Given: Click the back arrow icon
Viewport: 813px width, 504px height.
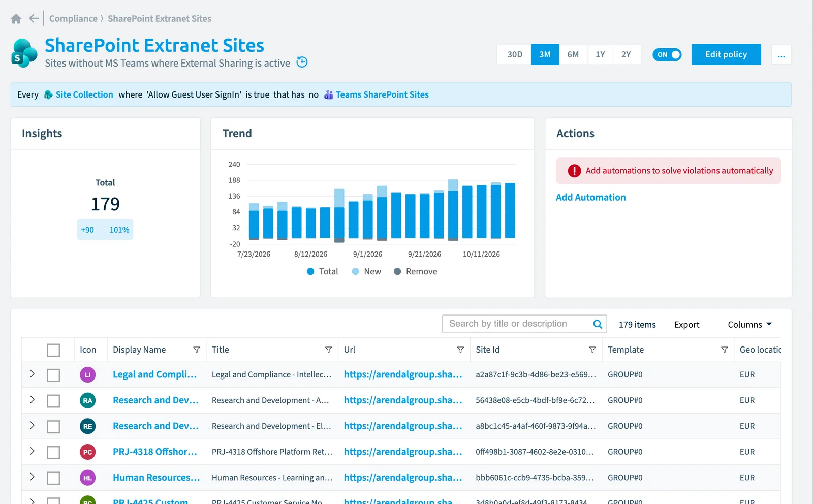Looking at the screenshot, I should tap(34, 19).
